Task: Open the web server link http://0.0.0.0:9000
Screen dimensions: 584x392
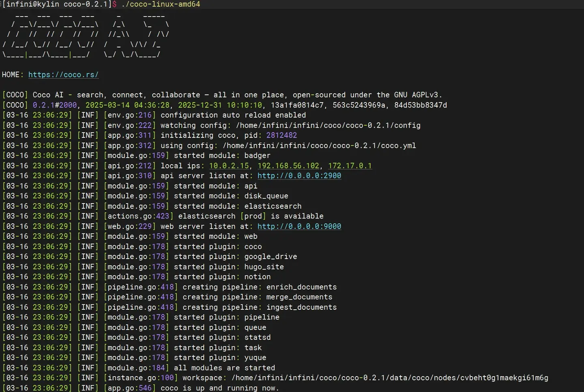Action: tap(299, 226)
